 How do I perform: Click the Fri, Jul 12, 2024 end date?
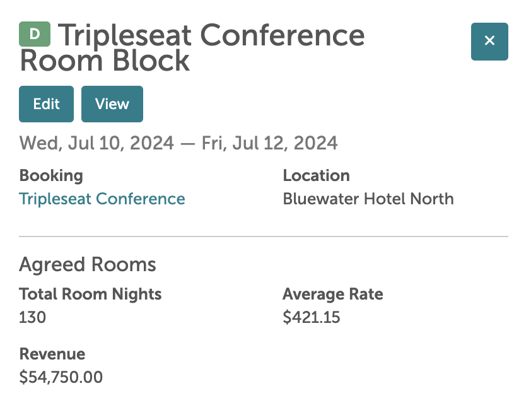269,143
